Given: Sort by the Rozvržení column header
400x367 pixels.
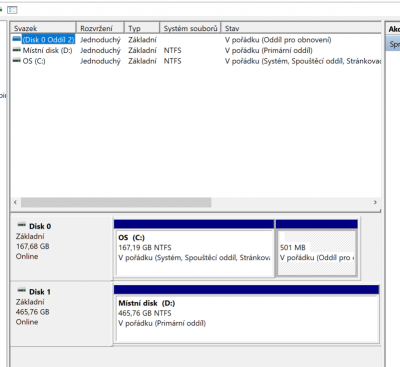Looking at the screenshot, I should [100, 28].
